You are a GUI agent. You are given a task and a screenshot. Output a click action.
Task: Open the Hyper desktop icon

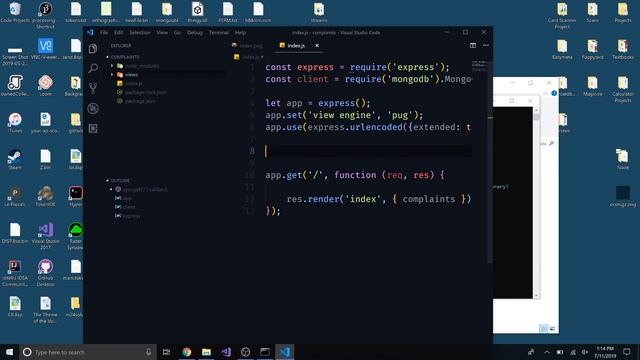(x=76, y=196)
